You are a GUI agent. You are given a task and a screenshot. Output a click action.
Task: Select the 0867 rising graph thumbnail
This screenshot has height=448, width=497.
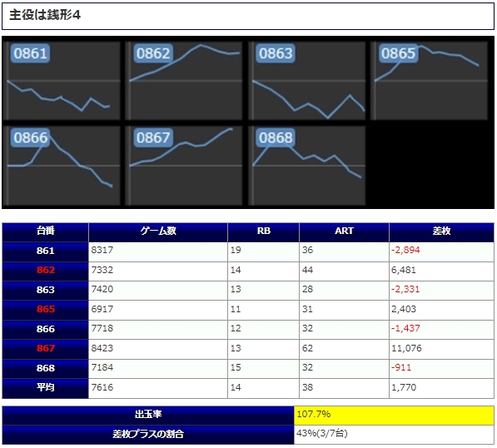point(185,166)
